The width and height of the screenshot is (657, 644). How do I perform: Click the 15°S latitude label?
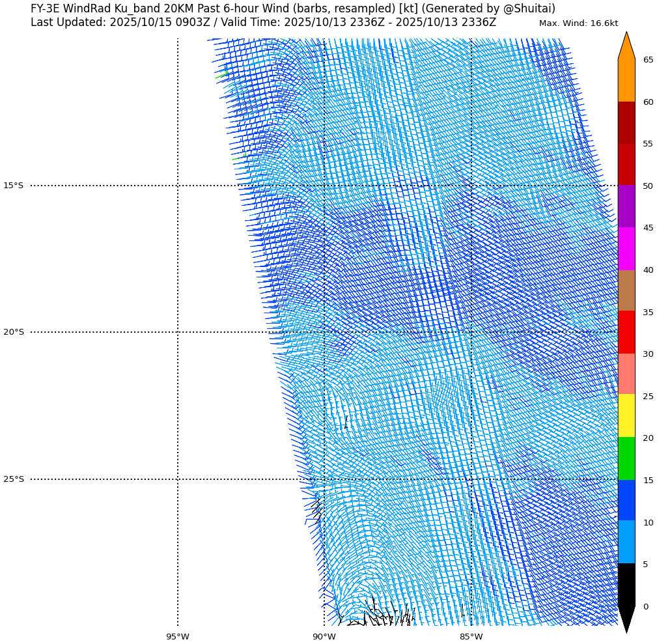coord(13,186)
